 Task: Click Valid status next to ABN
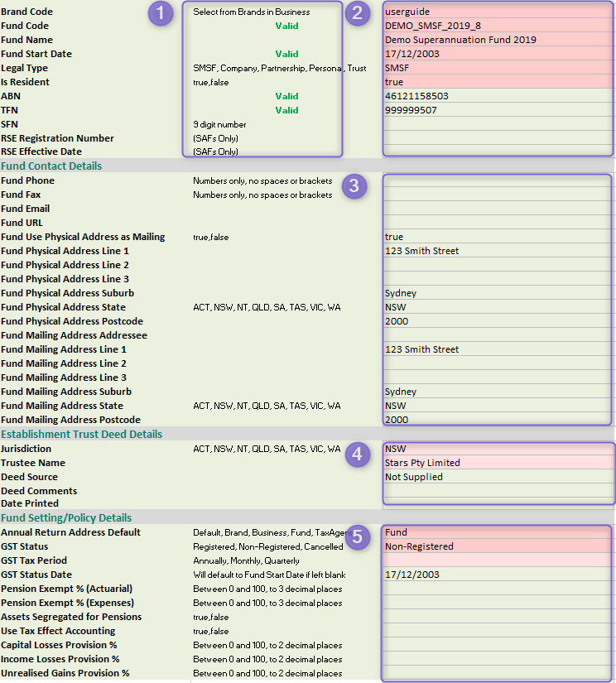point(286,96)
